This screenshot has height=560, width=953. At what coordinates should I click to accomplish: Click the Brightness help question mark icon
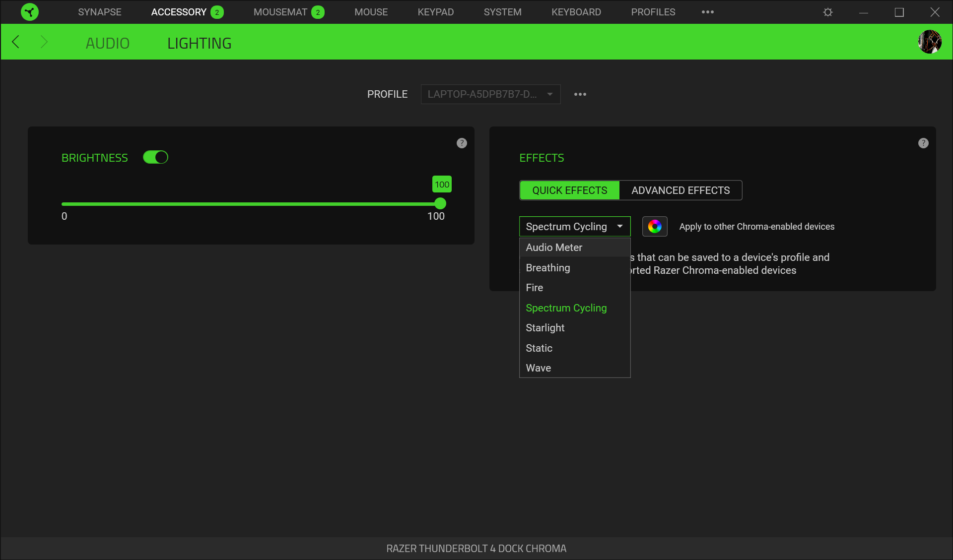pos(461,143)
